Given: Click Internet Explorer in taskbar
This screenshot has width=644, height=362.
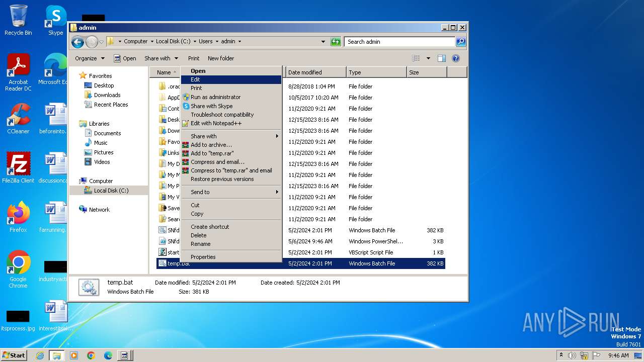Looking at the screenshot, I should 40,355.
